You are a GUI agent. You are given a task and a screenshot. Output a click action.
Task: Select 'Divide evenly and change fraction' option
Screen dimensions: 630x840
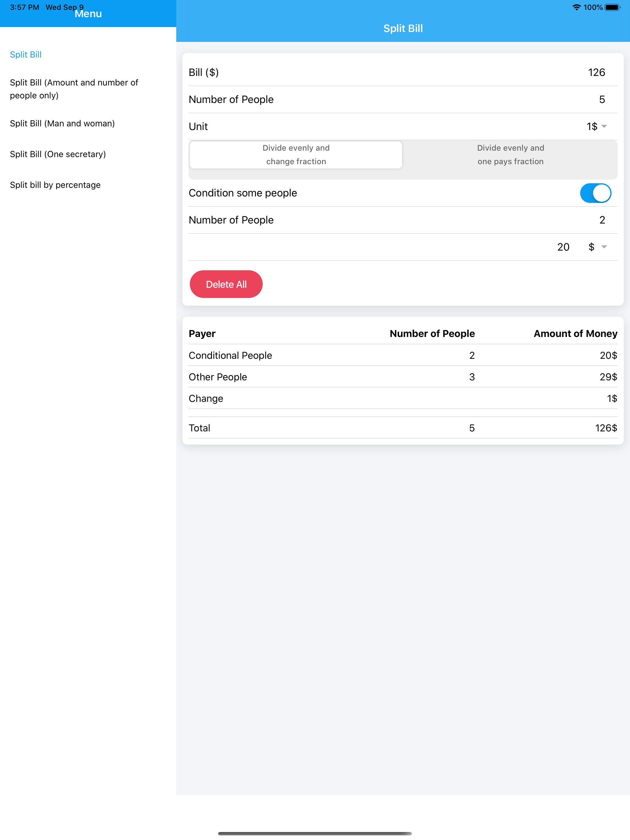click(x=296, y=155)
